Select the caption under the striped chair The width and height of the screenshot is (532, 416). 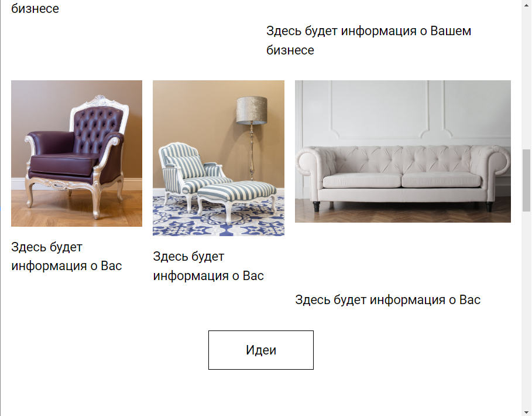tap(208, 266)
